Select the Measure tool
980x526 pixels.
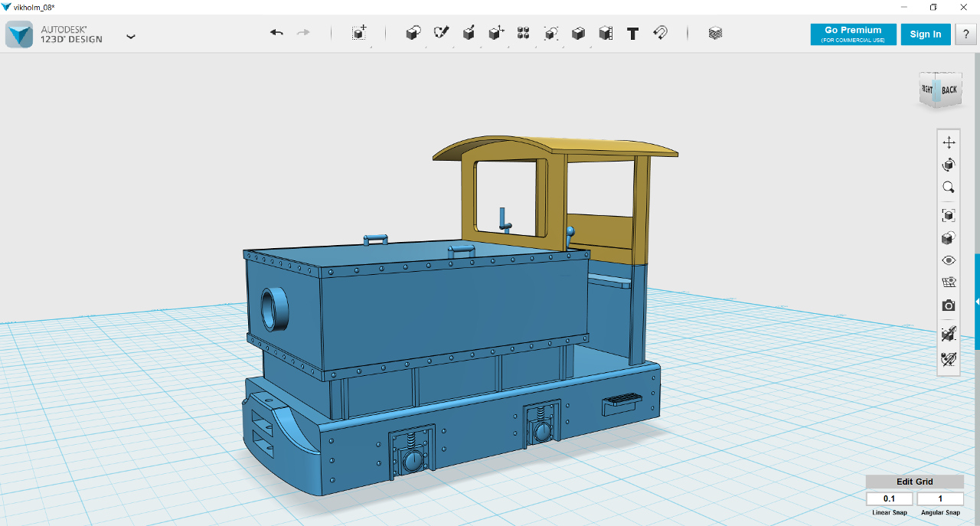(606, 33)
